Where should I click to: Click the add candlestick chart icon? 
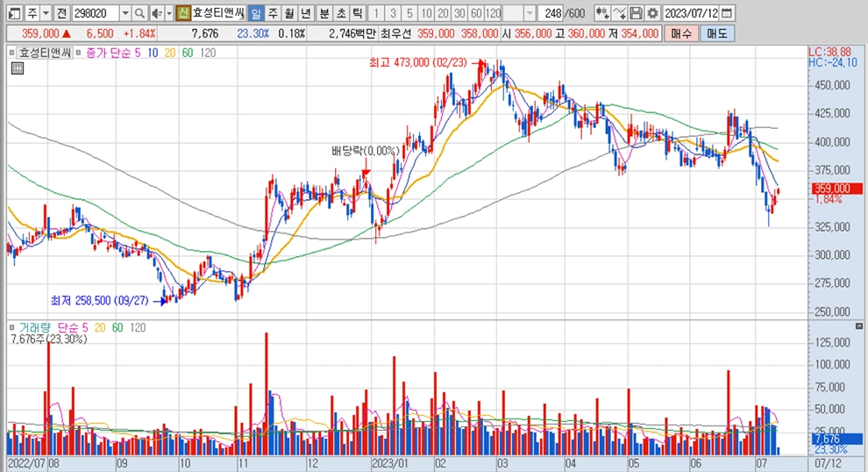601,13
